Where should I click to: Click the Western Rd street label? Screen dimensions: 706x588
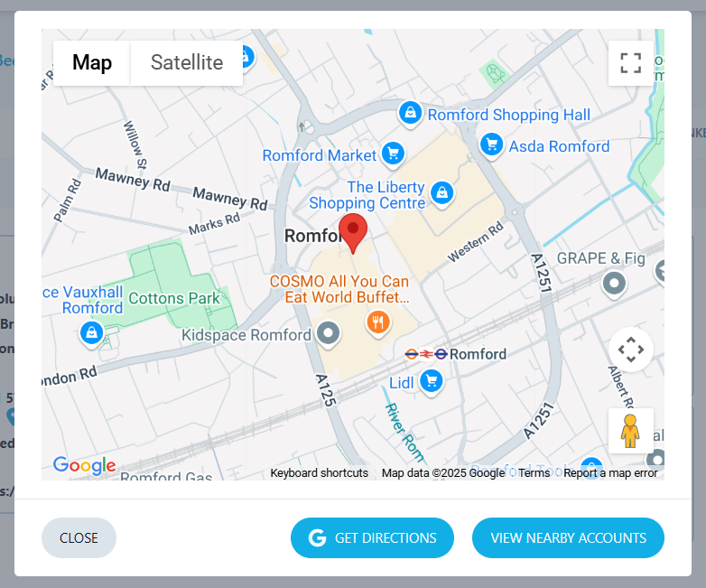coord(476,241)
